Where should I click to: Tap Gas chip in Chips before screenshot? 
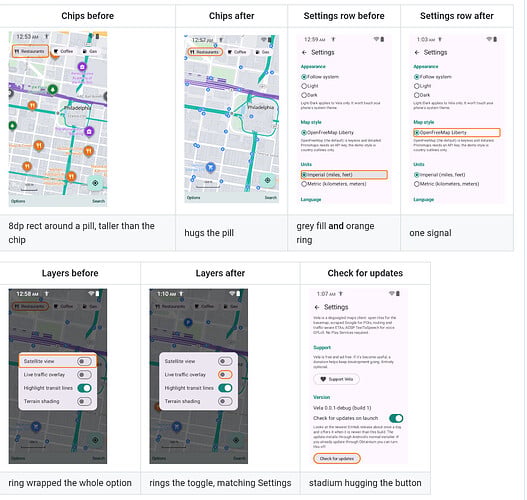point(90,51)
